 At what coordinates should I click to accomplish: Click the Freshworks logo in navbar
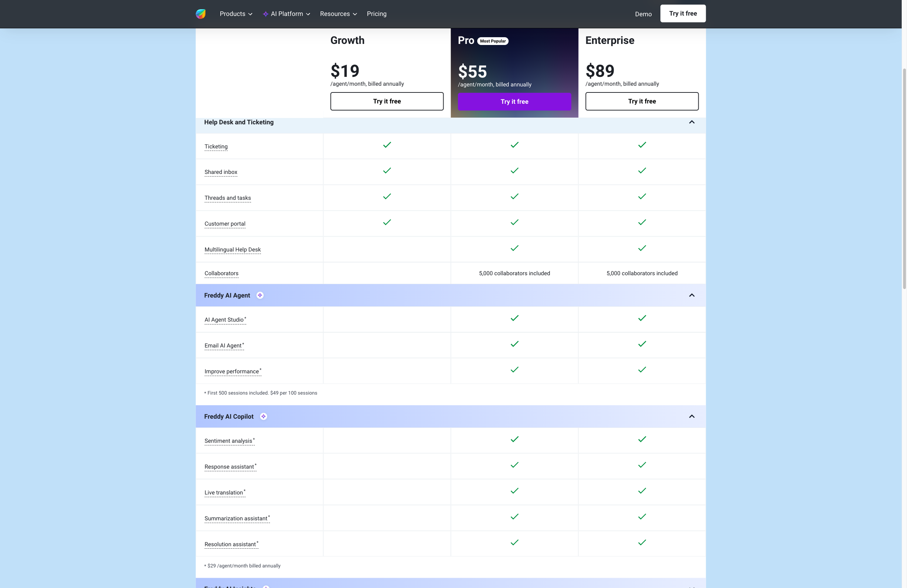201,14
